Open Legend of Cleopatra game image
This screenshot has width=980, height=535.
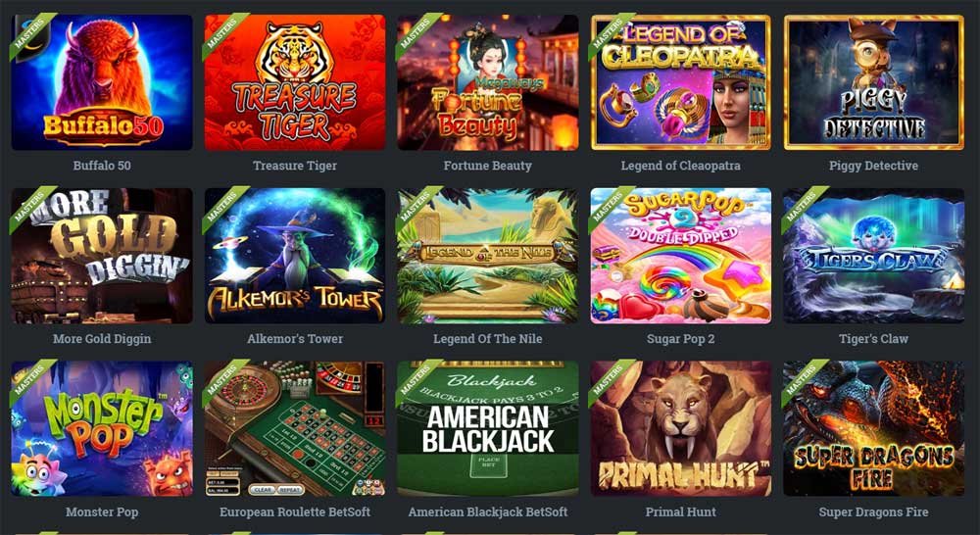coord(681,82)
